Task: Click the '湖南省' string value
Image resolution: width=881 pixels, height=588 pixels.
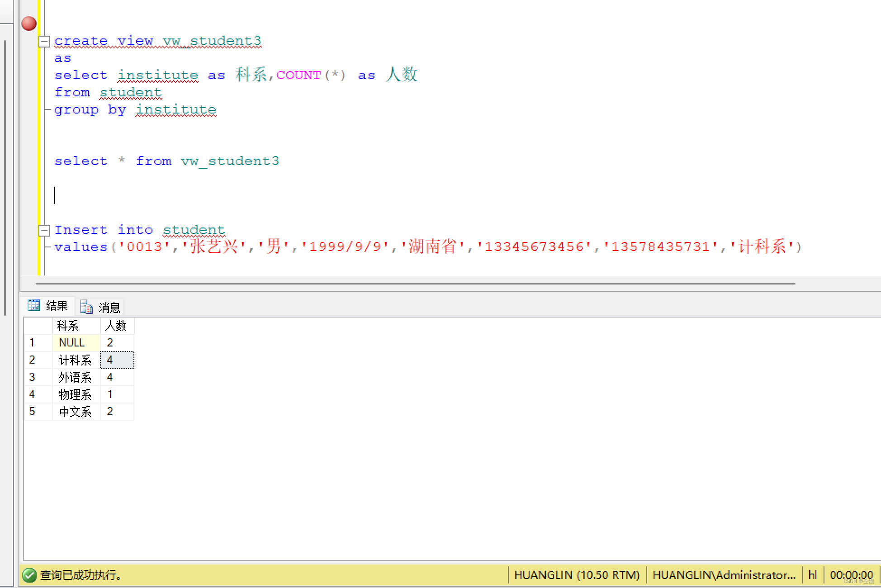Action: click(433, 247)
